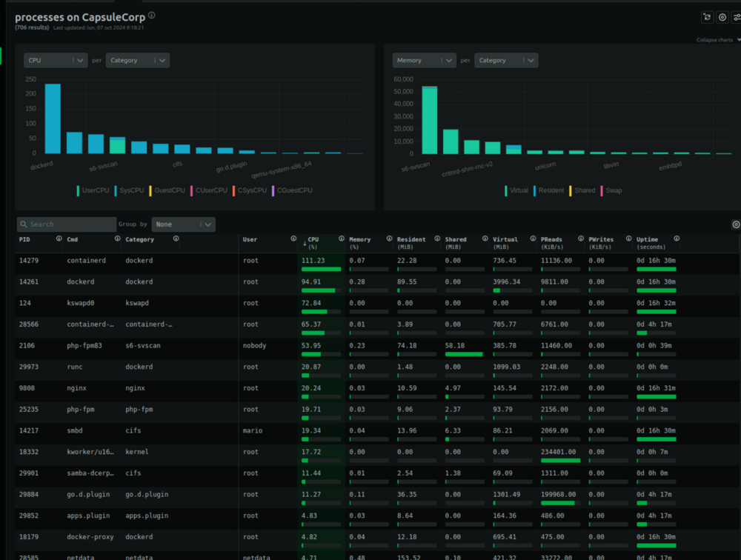Click the Cmd column info icon
The height and width of the screenshot is (560, 741).
pyautogui.click(x=117, y=239)
